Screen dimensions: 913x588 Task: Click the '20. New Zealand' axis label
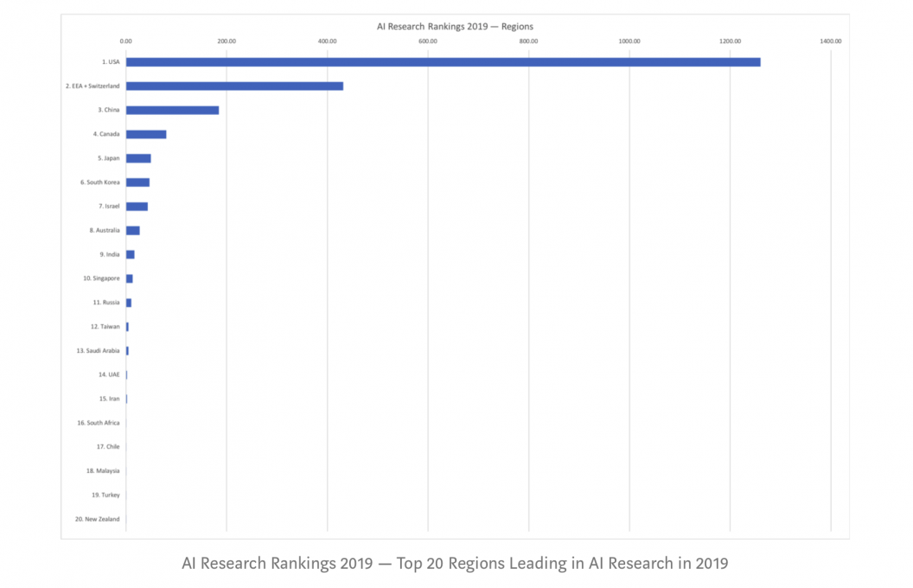pos(97,519)
